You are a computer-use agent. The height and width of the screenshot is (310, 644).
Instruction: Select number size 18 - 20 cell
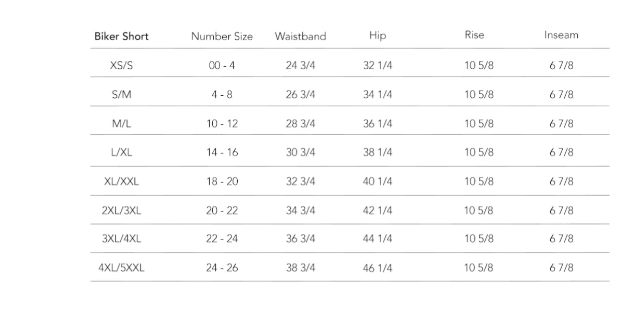tap(222, 181)
